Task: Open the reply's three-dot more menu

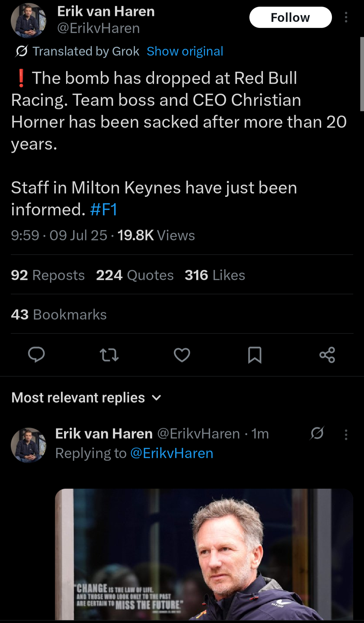Action: [x=346, y=435]
